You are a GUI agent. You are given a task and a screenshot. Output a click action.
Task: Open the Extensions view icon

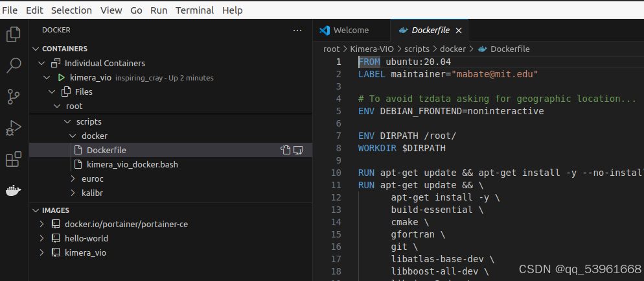(x=14, y=159)
